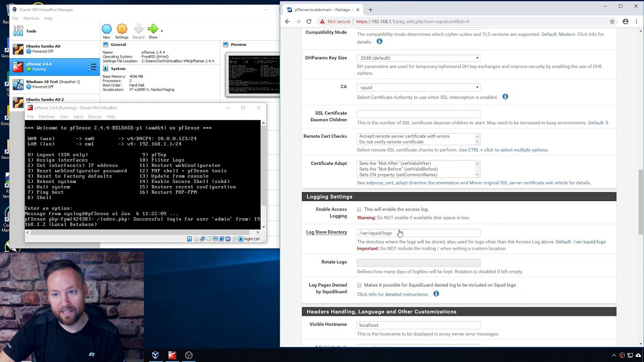Click CPU status icon in VM status bar
This screenshot has height=362, width=644.
(x=228, y=239)
